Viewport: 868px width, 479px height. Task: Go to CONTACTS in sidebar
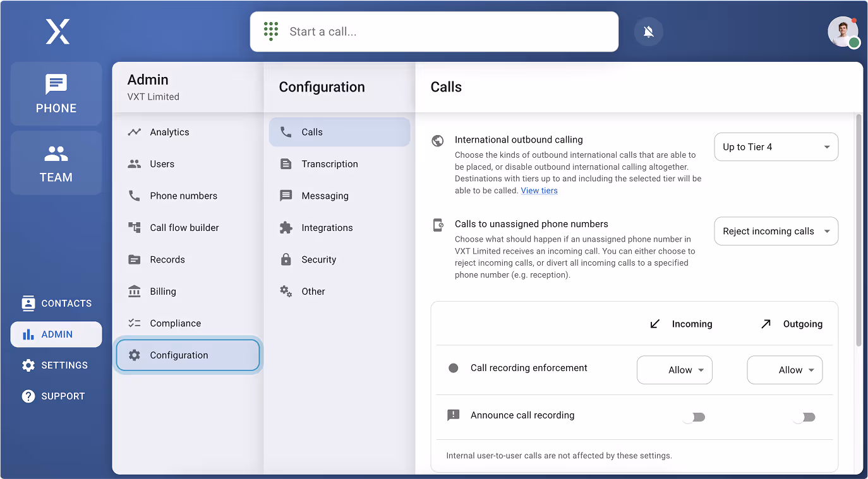tap(56, 303)
